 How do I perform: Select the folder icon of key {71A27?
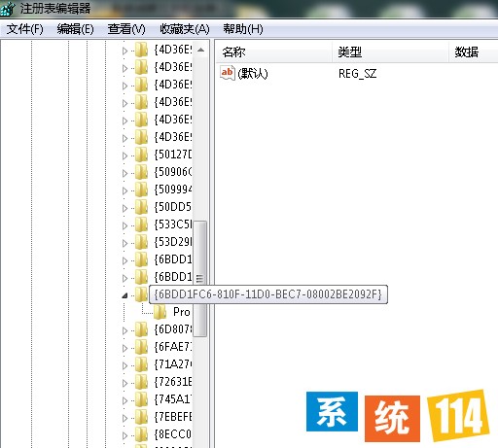coord(141,364)
